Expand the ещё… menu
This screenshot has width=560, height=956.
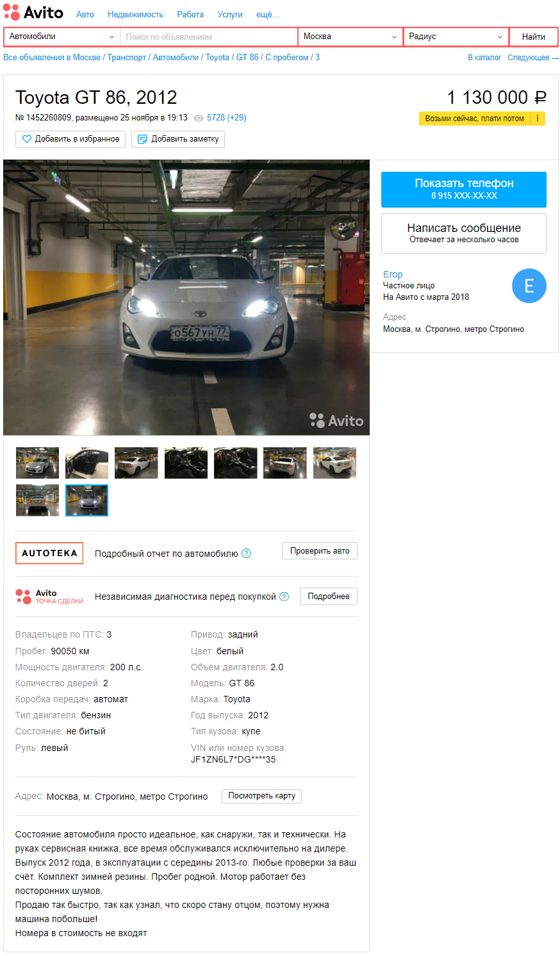pyautogui.click(x=268, y=14)
